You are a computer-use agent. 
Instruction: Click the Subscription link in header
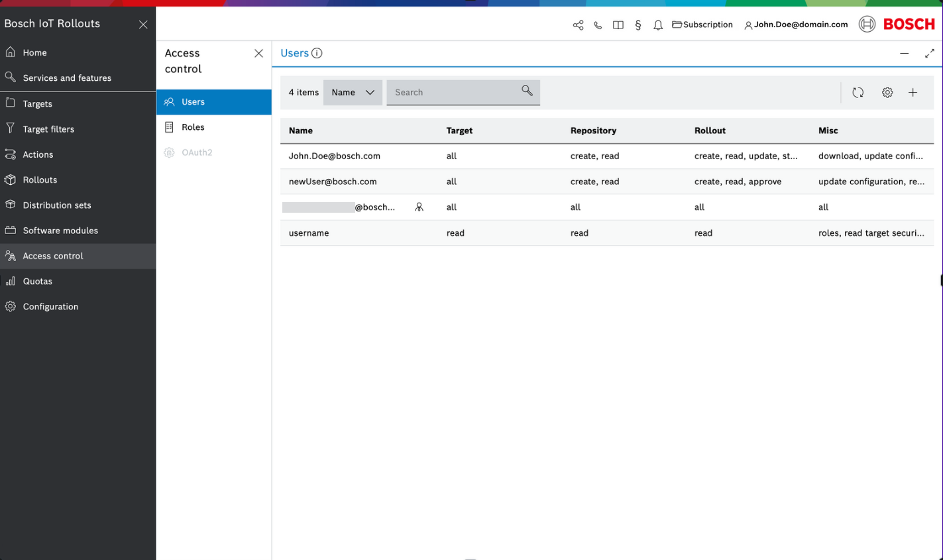[702, 25]
